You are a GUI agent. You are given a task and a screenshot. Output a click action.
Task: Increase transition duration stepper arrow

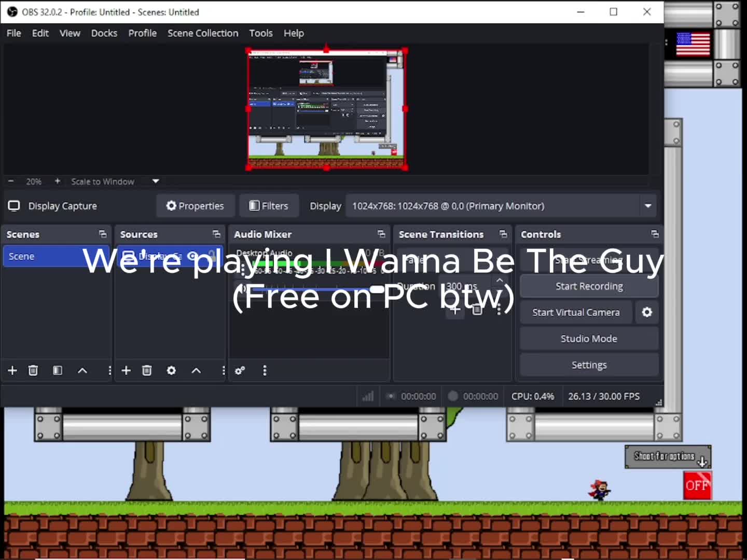[x=500, y=281]
